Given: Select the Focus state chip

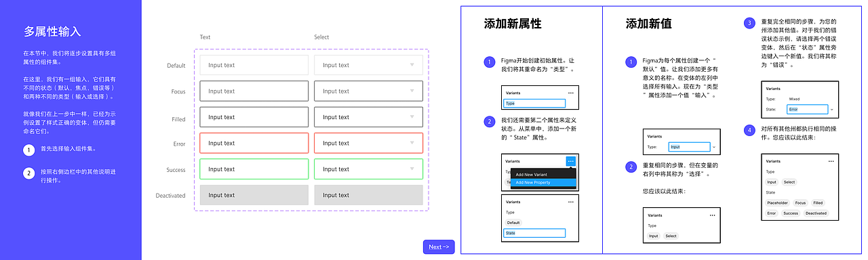Looking at the screenshot, I should (x=800, y=202).
